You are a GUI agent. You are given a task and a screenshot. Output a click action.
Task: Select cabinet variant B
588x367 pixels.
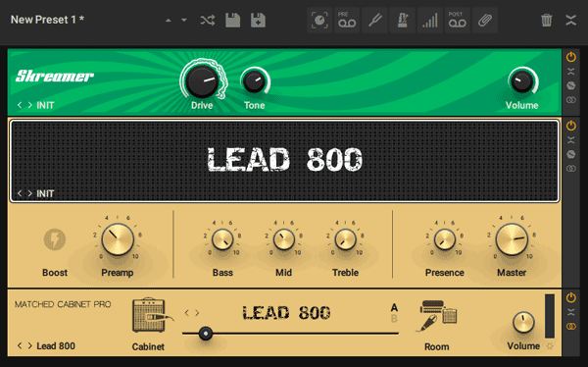tap(394, 319)
